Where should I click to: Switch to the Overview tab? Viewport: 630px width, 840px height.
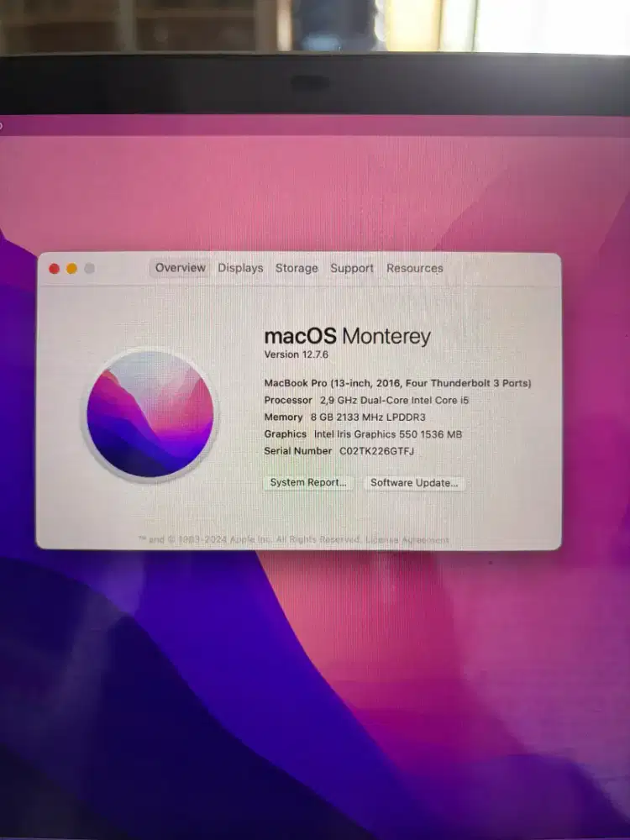(x=180, y=268)
